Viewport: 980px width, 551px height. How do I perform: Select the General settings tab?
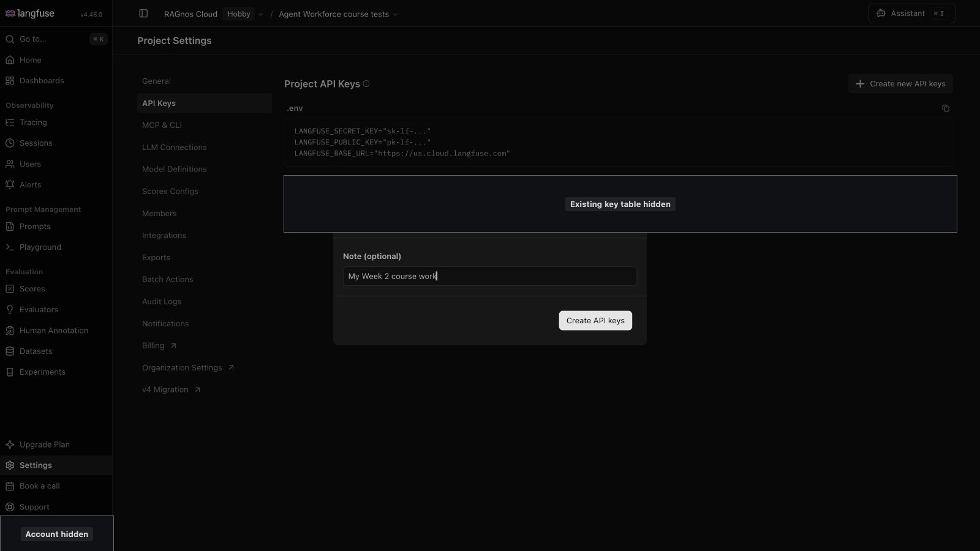tap(204, 81)
